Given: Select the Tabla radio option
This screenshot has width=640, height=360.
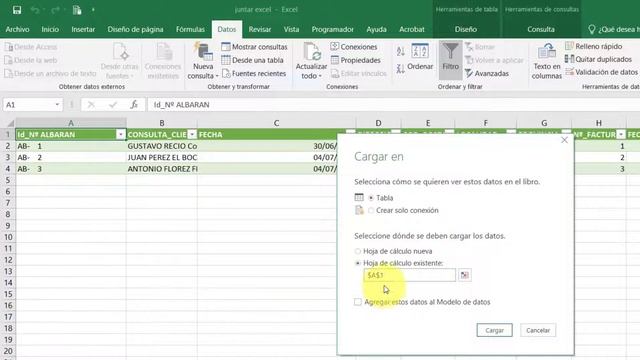Looking at the screenshot, I should point(371,198).
